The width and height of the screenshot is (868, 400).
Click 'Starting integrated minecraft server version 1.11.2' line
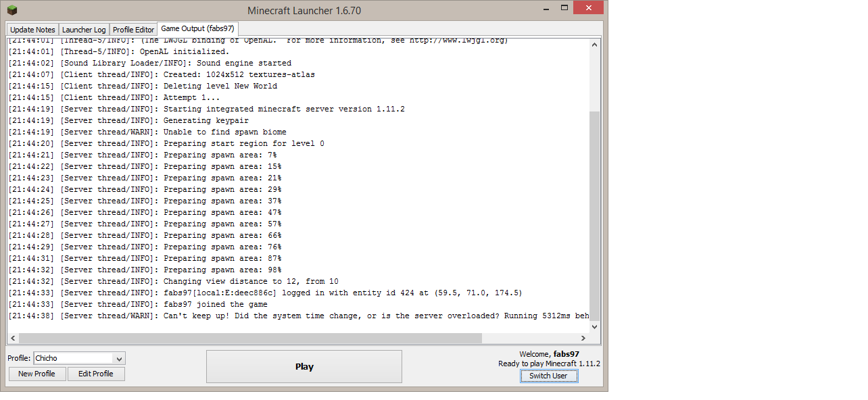point(207,109)
